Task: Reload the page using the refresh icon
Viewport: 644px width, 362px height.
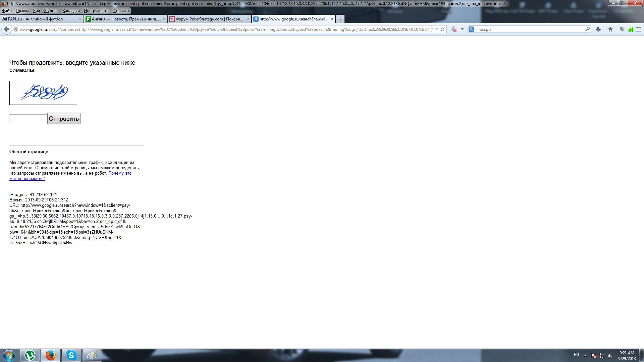Action: (442, 29)
